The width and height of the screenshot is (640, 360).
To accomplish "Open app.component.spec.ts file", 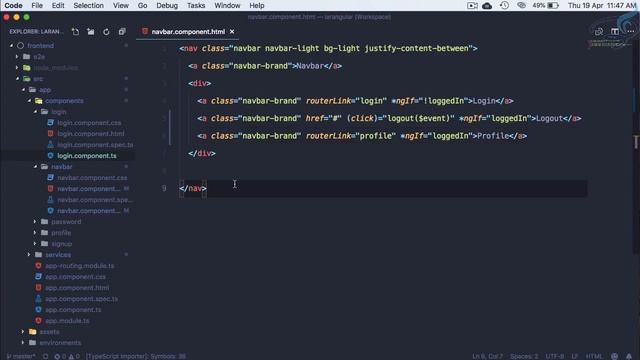I will pos(81,299).
